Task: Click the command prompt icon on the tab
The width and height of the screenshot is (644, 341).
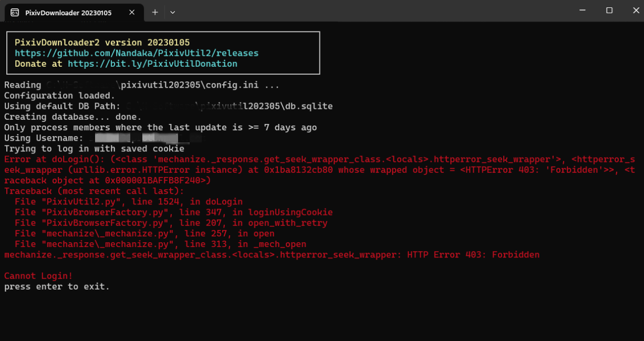Action: click(14, 13)
